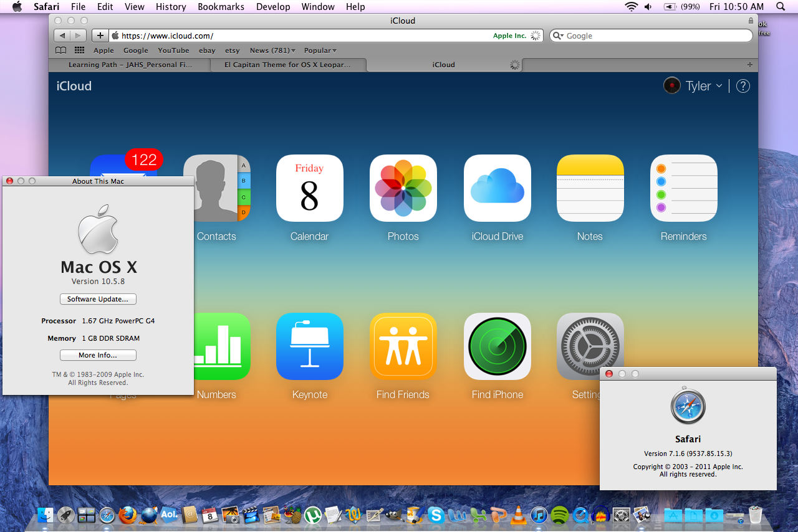The height and width of the screenshot is (532, 798).
Task: Show all bookmarks book icon
Action: pos(60,50)
